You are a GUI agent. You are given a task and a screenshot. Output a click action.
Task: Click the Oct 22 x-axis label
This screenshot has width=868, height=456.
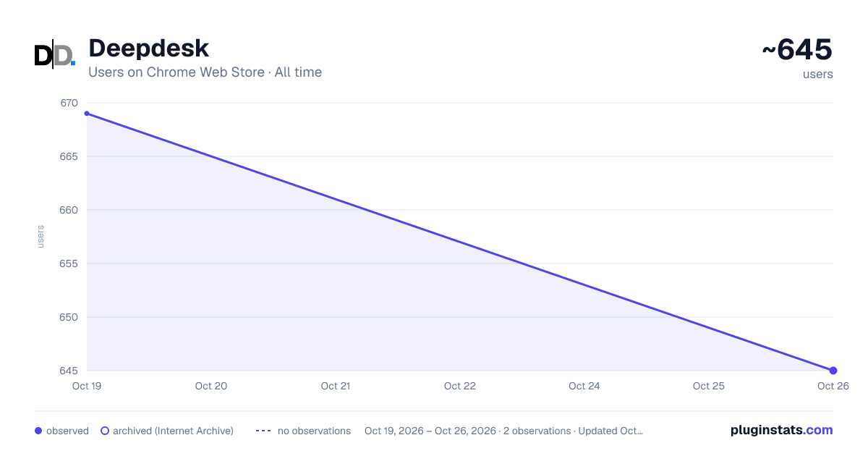tap(460, 386)
